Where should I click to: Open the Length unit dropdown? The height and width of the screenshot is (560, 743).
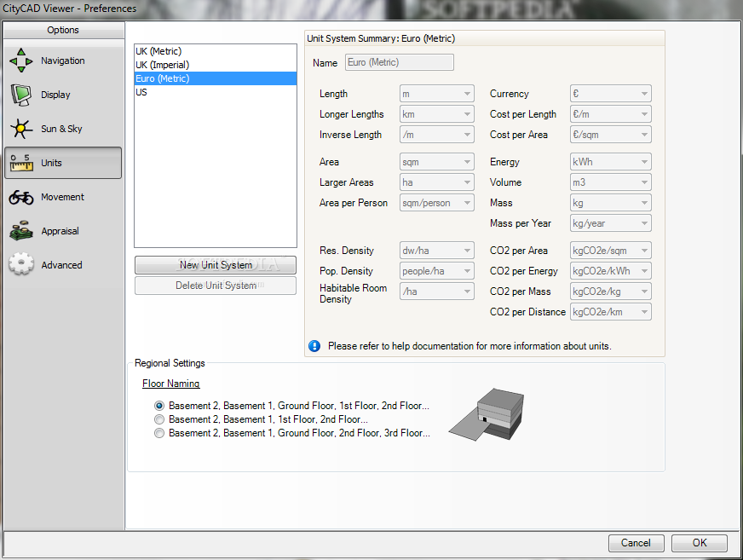pos(436,94)
